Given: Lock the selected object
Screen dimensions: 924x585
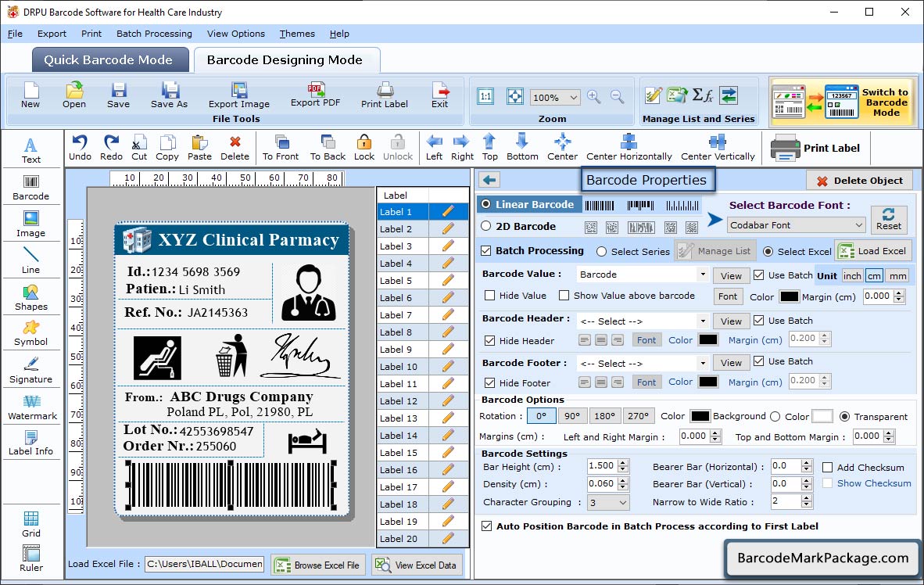Looking at the screenshot, I should point(364,148).
